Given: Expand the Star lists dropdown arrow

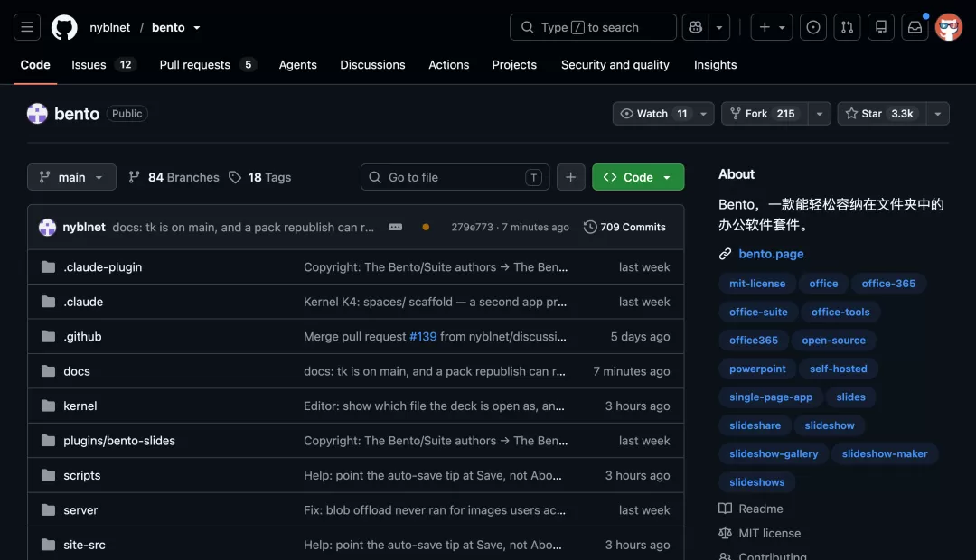Looking at the screenshot, I should click(x=937, y=114).
